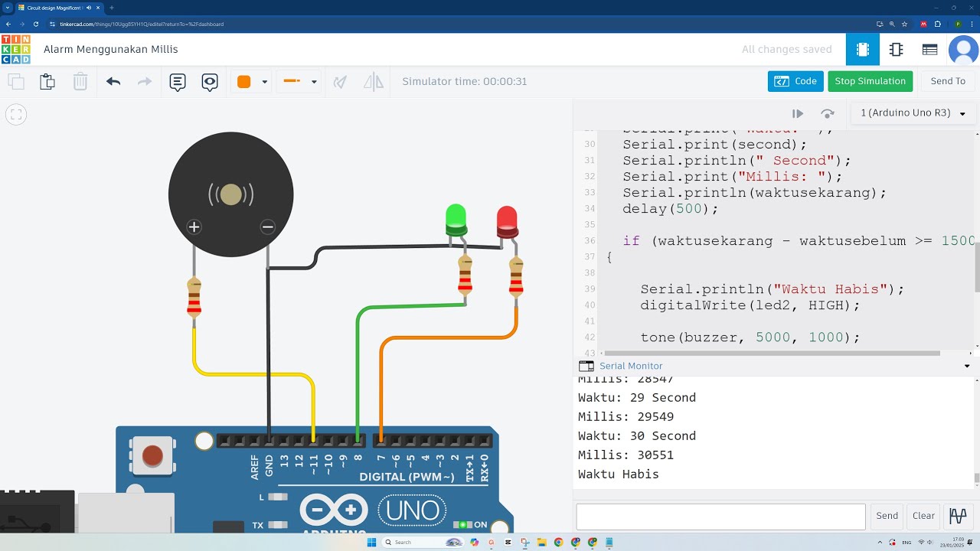Collapse the Serial Monitor panel arrow
Screen dimensions: 980x551
pos(967,366)
